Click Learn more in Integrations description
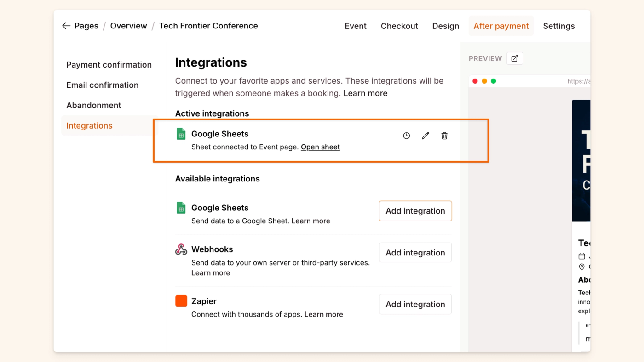The image size is (644, 362). [x=365, y=93]
